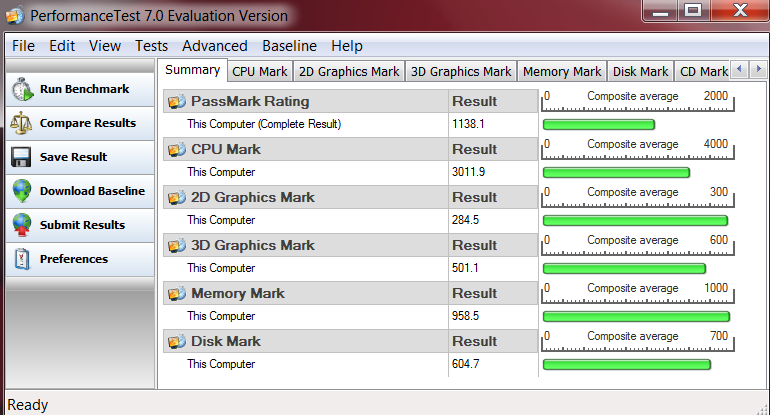This screenshot has height=415, width=770.
Task: Open the File menu
Action: pos(23,46)
